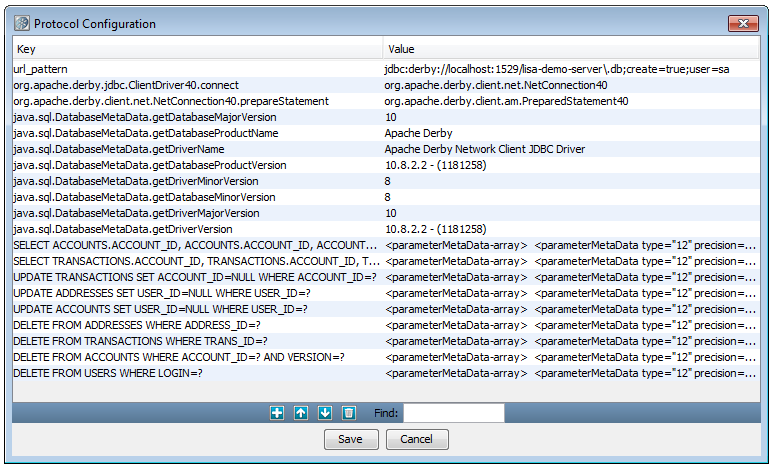Click the add row plus icon
The image size is (775, 470).
(277, 413)
